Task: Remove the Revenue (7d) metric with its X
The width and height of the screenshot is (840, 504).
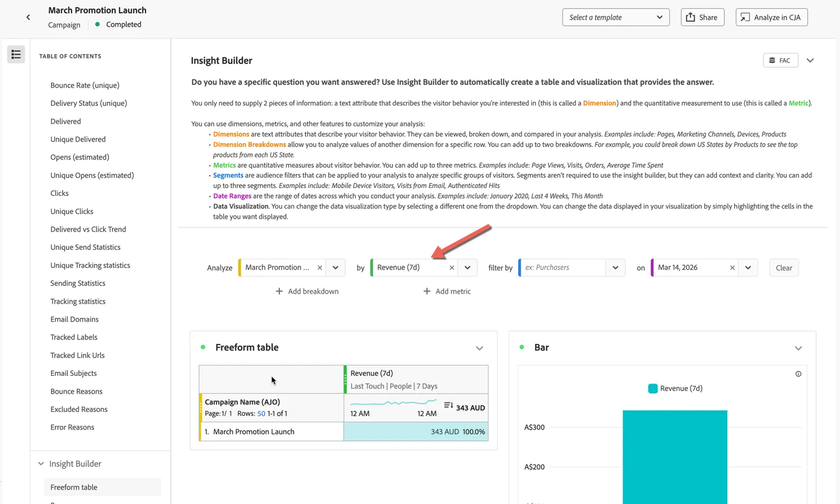Action: tap(452, 267)
